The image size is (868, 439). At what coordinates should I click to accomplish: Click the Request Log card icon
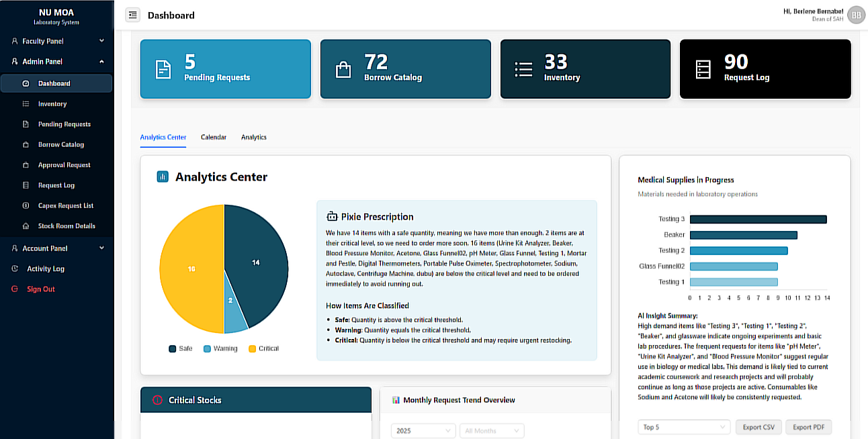(703, 69)
